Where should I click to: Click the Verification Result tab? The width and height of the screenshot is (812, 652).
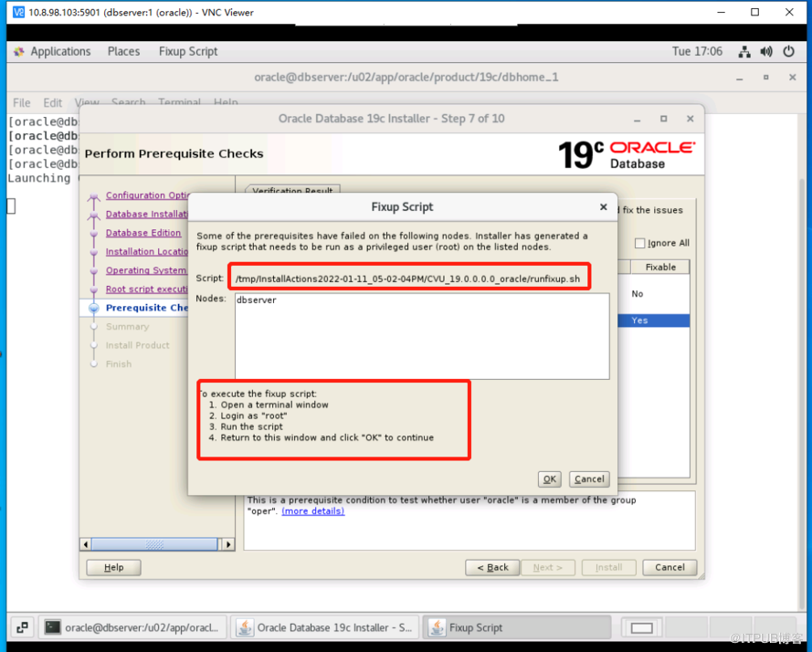(292, 190)
